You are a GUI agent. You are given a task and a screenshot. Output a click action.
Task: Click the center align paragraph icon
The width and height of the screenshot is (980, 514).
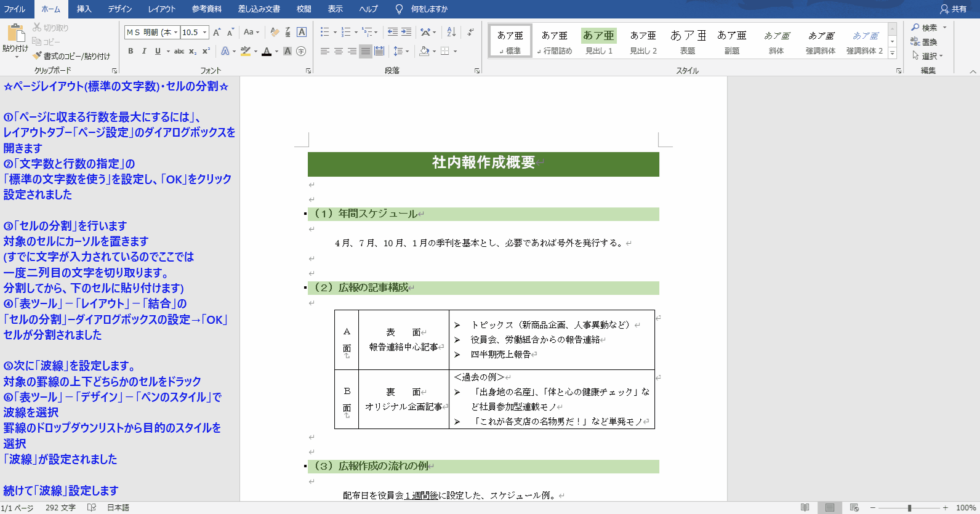(339, 51)
